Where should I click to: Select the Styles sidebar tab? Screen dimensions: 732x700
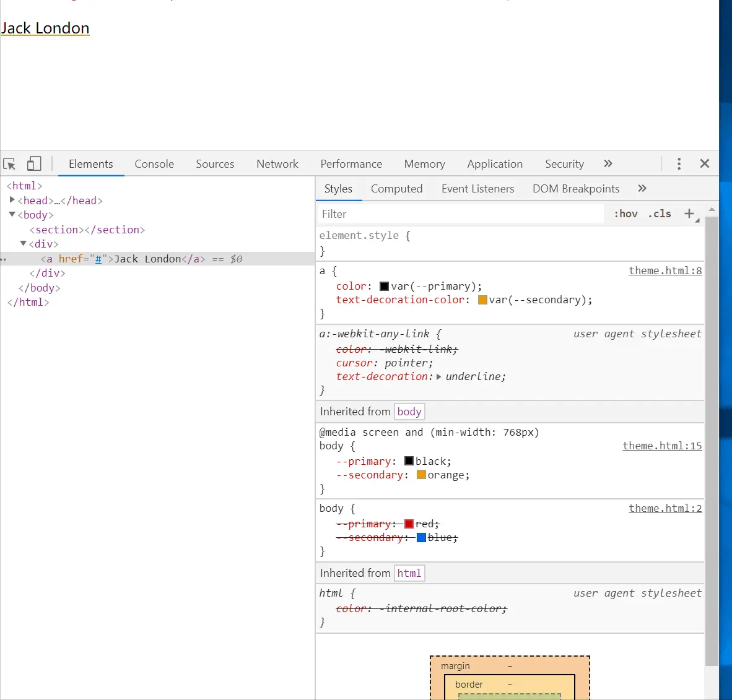339,189
